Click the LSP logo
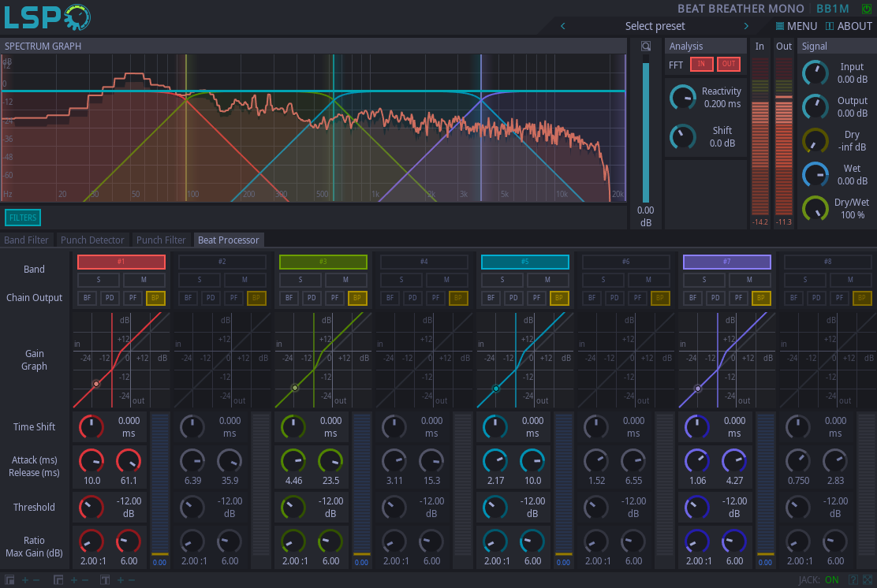This screenshot has width=877, height=588. point(47,17)
